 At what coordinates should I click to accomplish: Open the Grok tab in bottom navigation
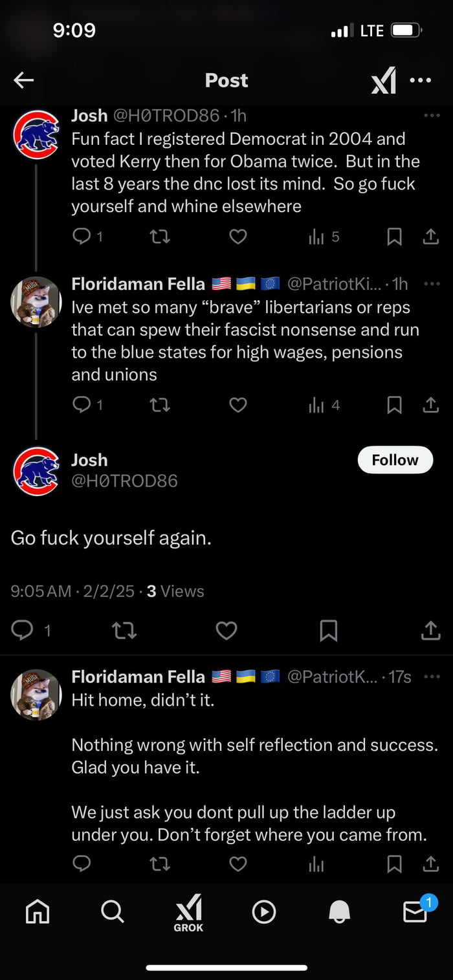pyautogui.click(x=187, y=913)
